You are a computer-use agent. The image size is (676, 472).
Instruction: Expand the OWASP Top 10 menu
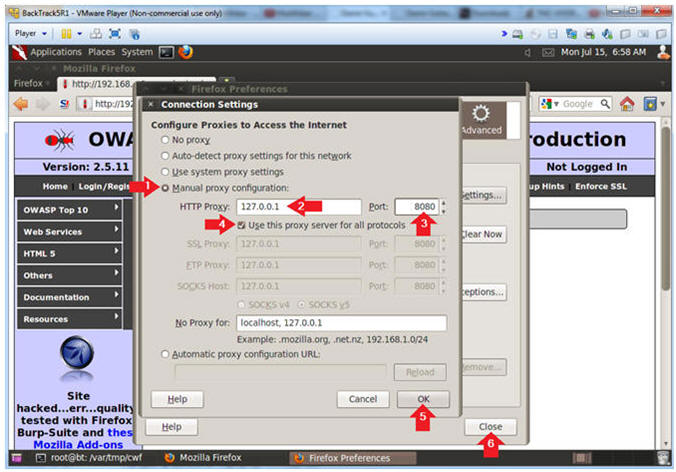point(70,210)
